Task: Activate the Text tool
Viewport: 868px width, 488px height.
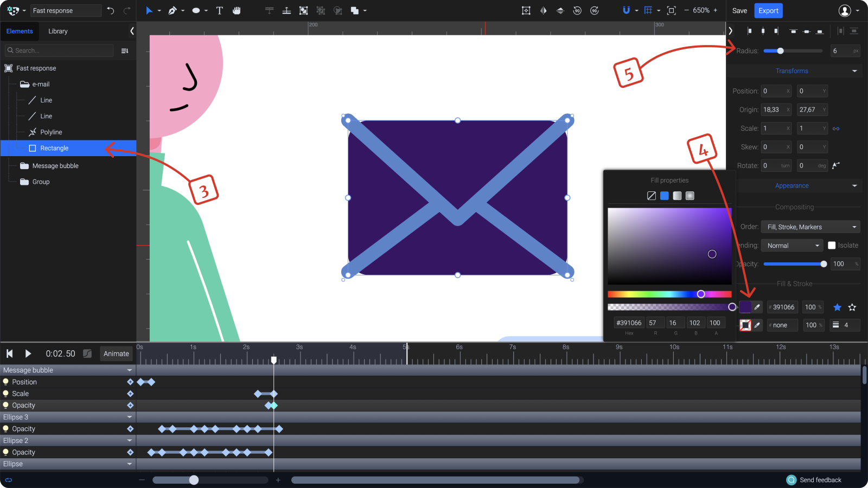Action: pyautogui.click(x=219, y=10)
